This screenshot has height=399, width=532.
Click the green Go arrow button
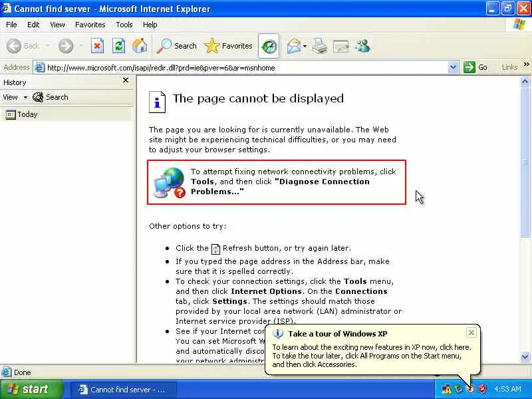click(x=469, y=67)
